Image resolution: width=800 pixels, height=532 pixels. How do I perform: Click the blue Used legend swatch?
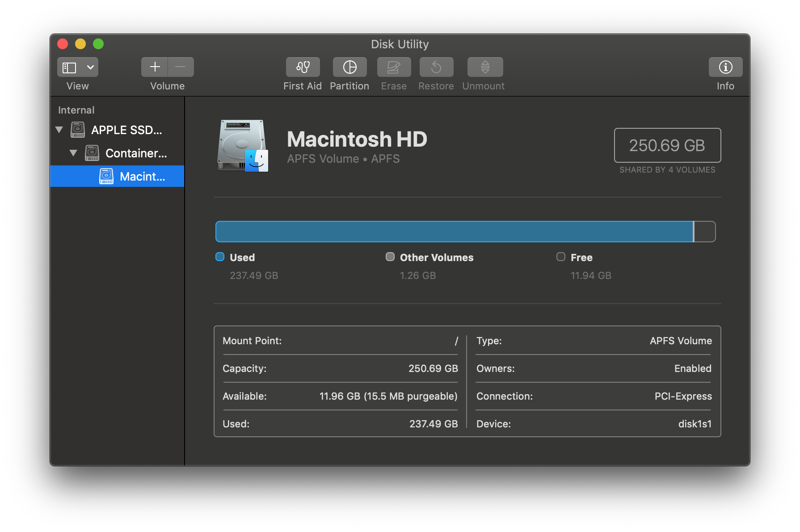coord(220,257)
